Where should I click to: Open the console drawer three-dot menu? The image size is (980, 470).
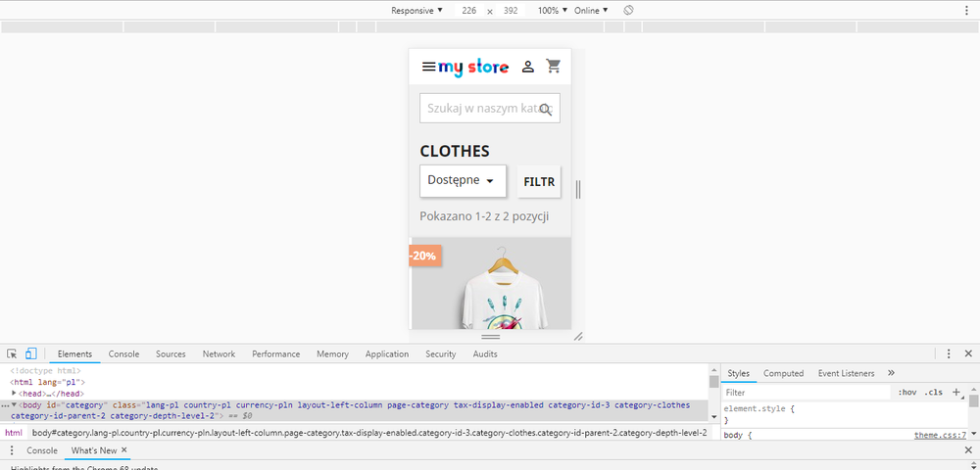pyautogui.click(x=11, y=450)
